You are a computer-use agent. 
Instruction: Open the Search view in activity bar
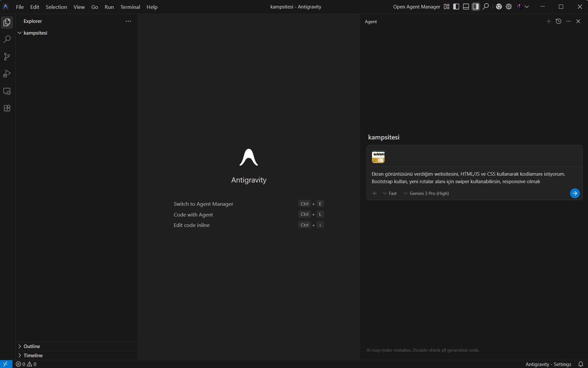(x=7, y=40)
